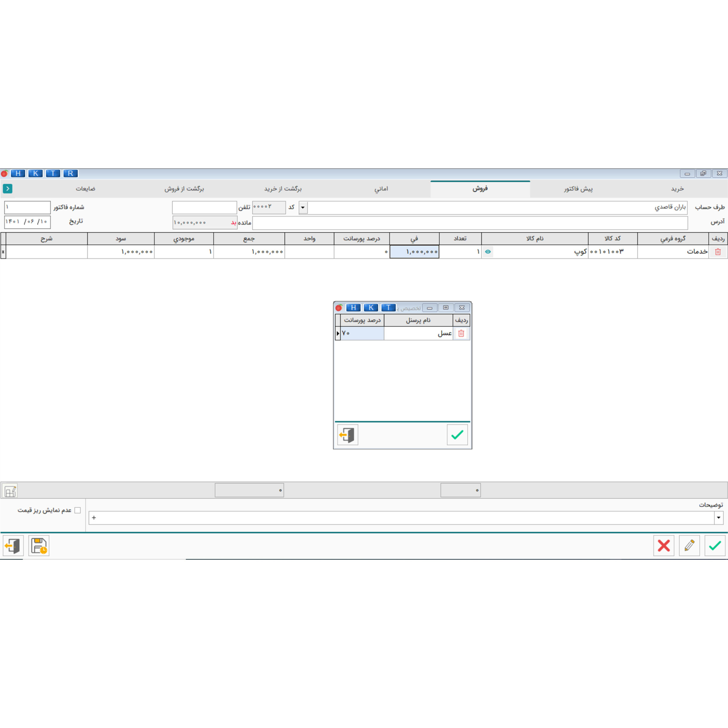Delete عسل row in commission popup
Screen dimensions: 728x728
(x=461, y=333)
